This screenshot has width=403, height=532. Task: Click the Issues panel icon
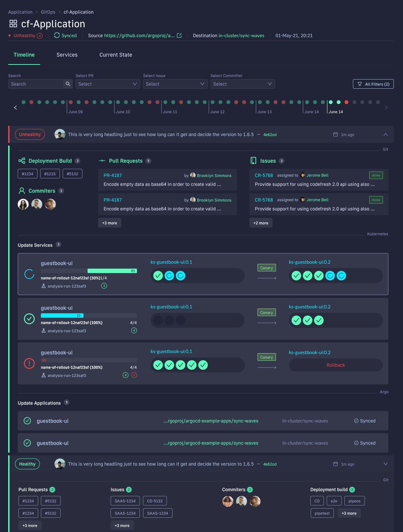coord(253,160)
